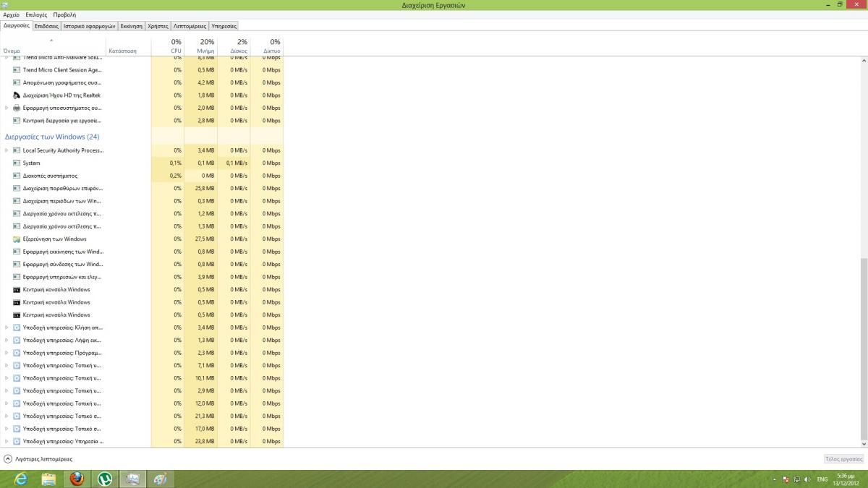
Task: Click the volume speaker tray icon
Action: coord(807,479)
